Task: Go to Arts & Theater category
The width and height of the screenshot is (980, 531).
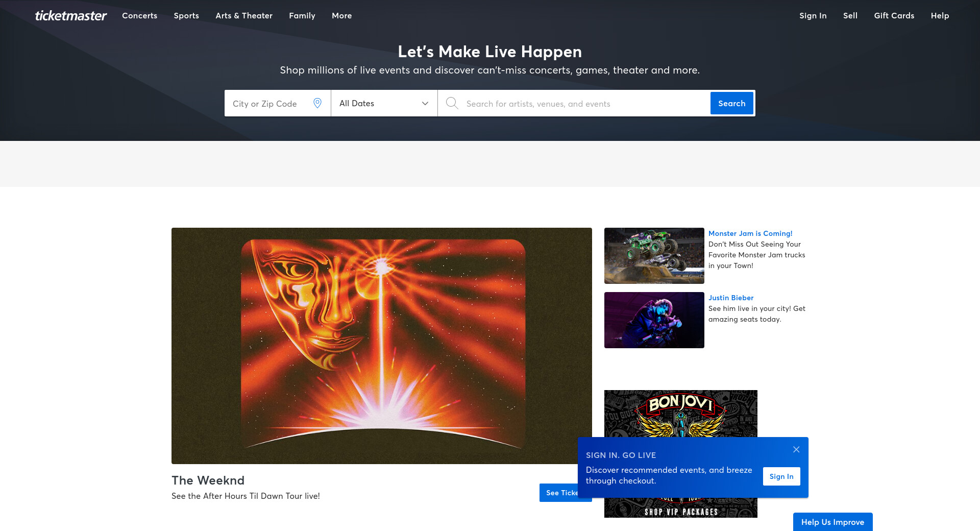Action: tap(244, 16)
